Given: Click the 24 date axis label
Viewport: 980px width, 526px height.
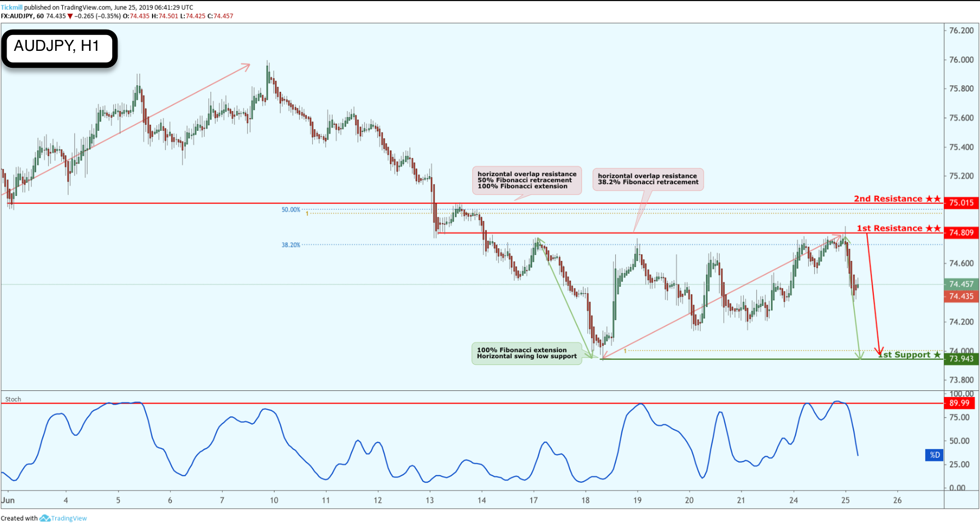Looking at the screenshot, I should pos(794,500).
